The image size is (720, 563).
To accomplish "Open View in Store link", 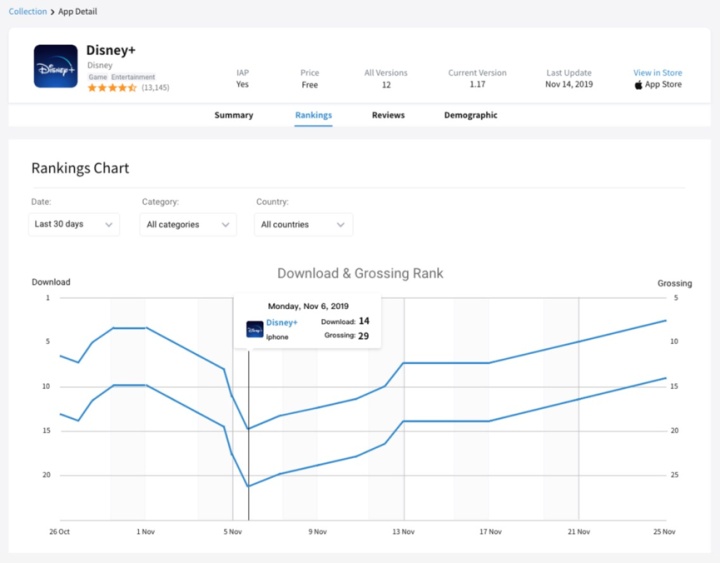I will 658,73.
